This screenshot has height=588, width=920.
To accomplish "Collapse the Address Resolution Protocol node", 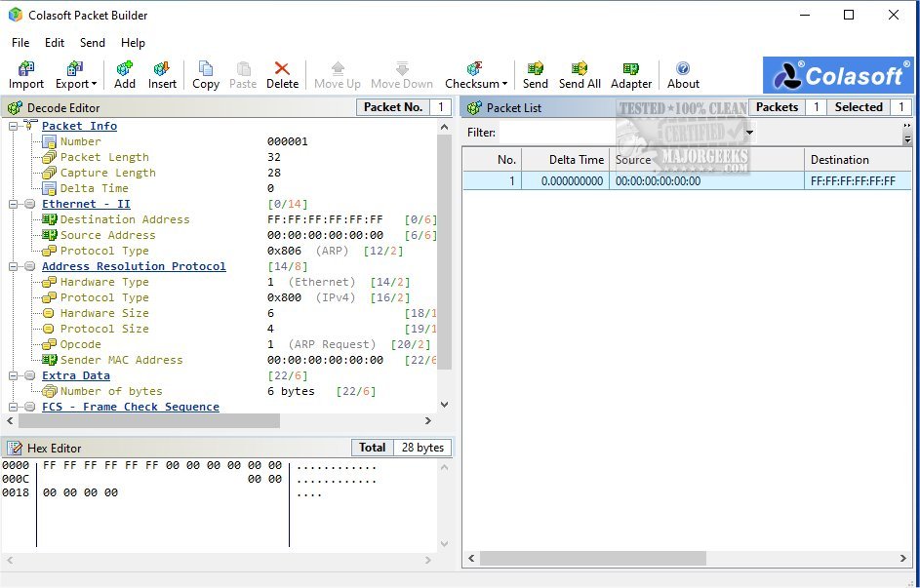I will tap(14, 266).
